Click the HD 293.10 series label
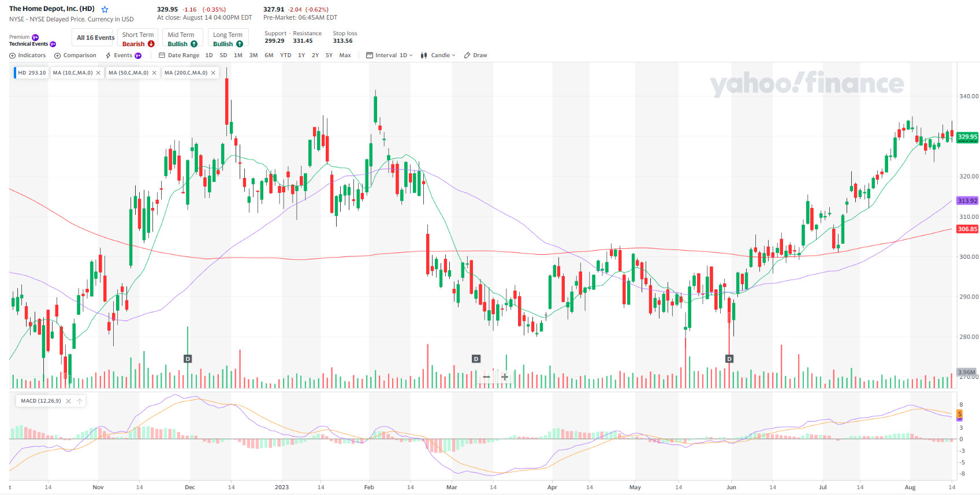 pos(32,73)
